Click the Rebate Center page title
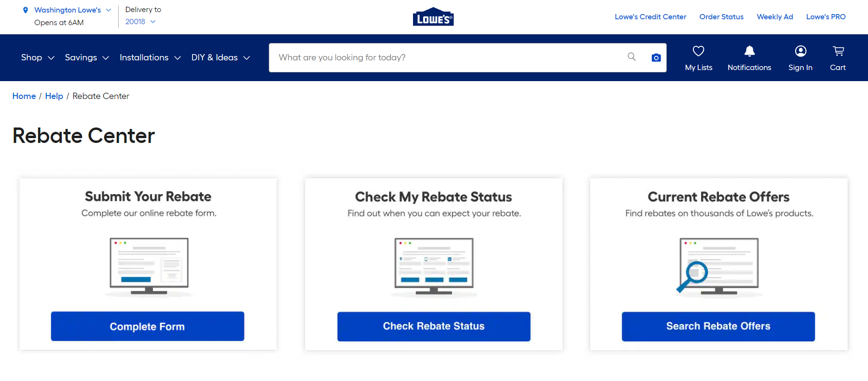This screenshot has height=381, width=868. [83, 136]
